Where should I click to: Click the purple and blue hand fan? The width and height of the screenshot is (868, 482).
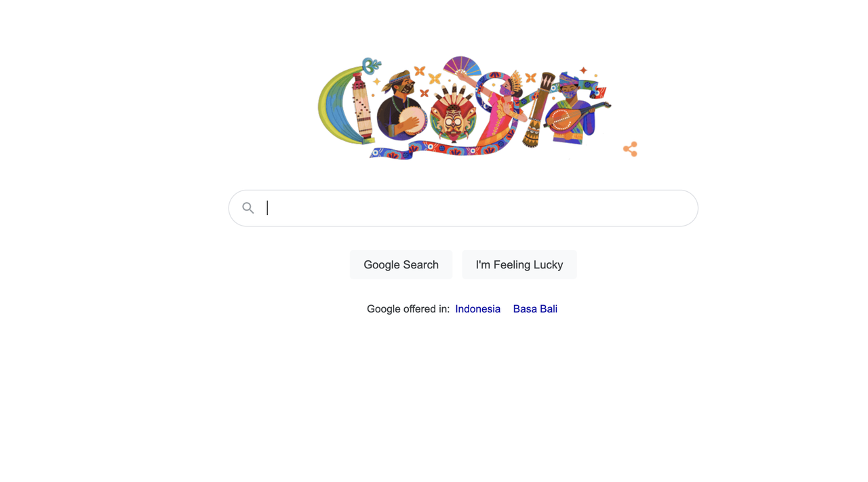[462, 66]
